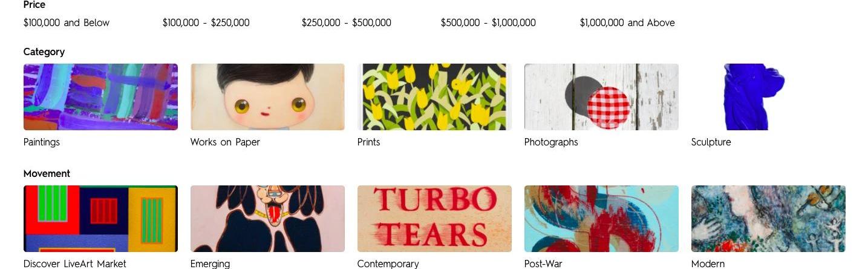Image resolution: width=868 pixels, height=269 pixels.
Task: View the Emerging movement artwork image
Action: click(x=267, y=219)
